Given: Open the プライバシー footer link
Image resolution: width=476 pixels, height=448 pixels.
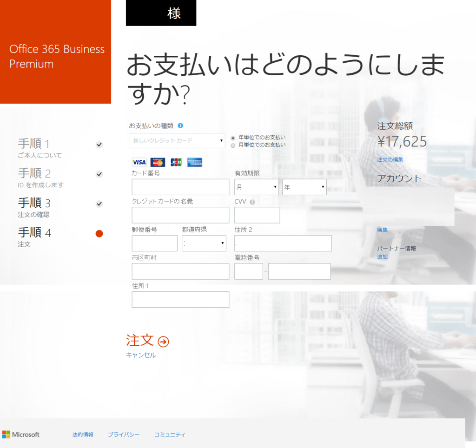Looking at the screenshot, I should click(124, 435).
